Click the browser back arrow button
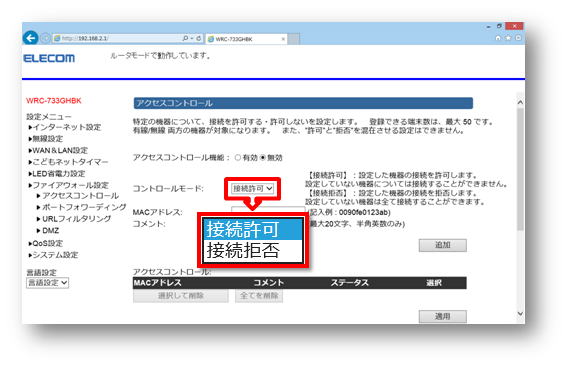 30,38
